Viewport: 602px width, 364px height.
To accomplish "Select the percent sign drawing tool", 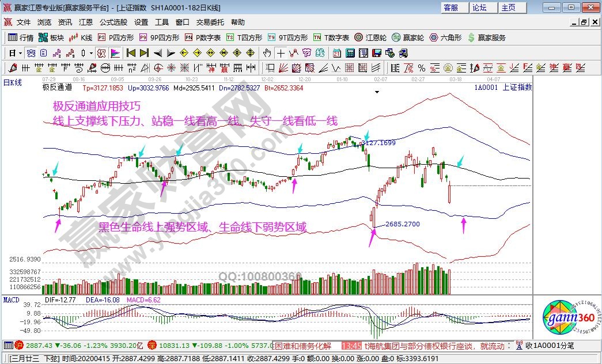I will (422, 67).
